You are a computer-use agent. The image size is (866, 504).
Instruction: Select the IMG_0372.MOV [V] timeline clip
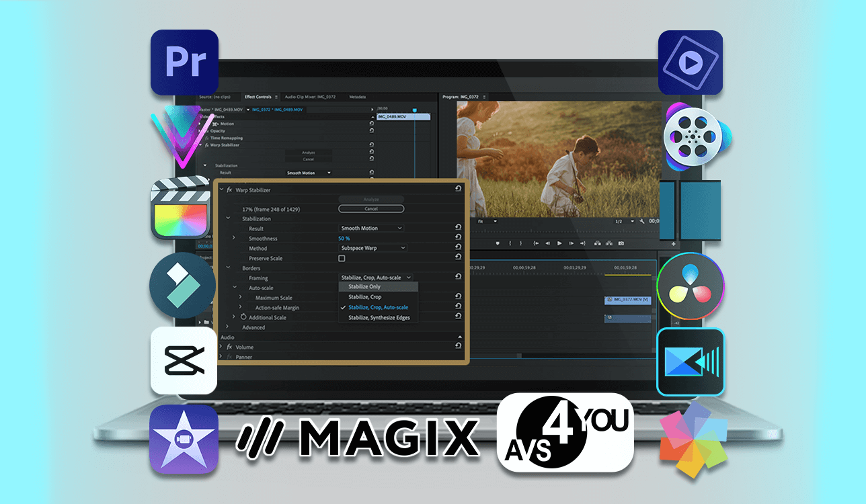click(x=627, y=299)
